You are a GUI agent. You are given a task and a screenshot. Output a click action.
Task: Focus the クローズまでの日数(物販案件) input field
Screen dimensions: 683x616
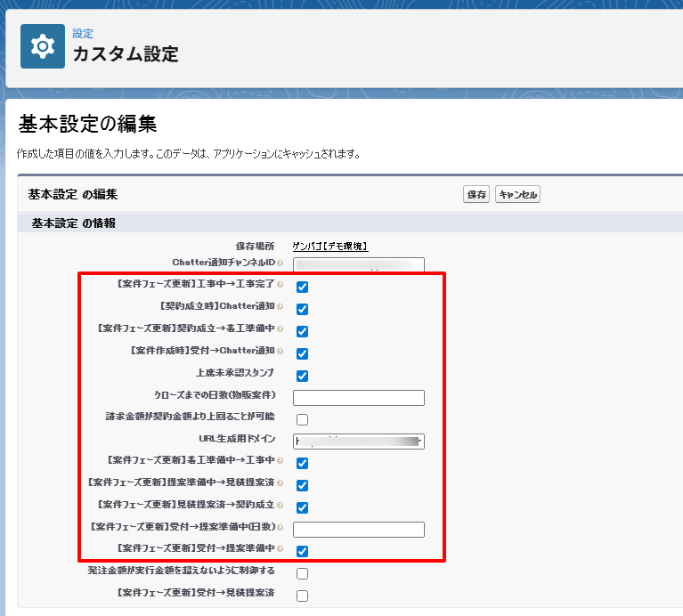click(x=358, y=398)
